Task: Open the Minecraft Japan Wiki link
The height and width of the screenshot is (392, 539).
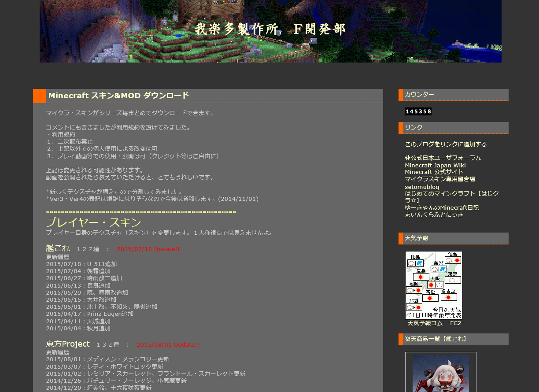Action: pos(435,165)
